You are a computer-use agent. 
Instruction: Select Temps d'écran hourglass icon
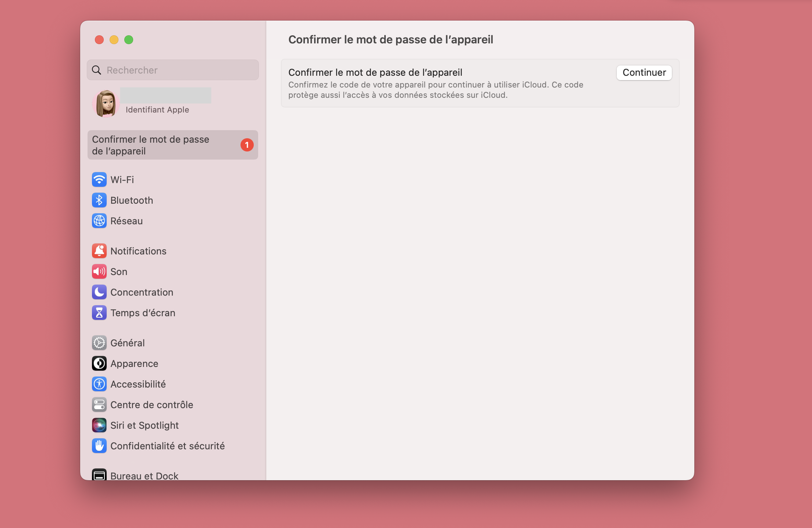(99, 313)
